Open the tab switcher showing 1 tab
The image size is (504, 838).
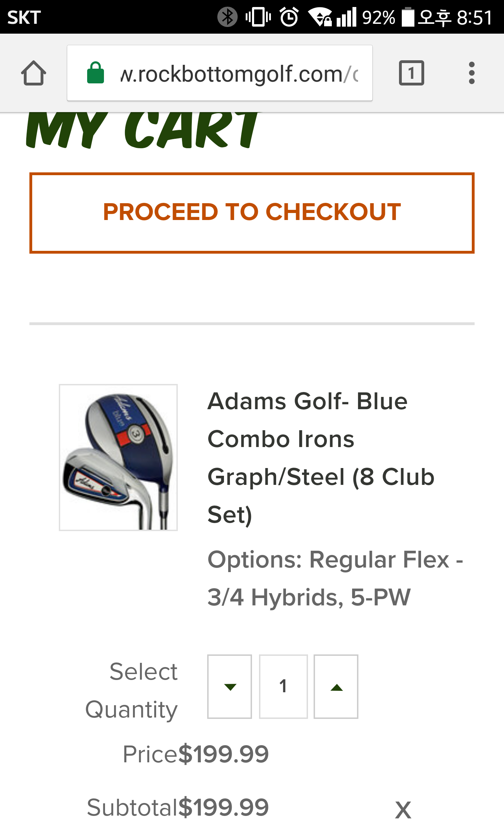(x=411, y=73)
